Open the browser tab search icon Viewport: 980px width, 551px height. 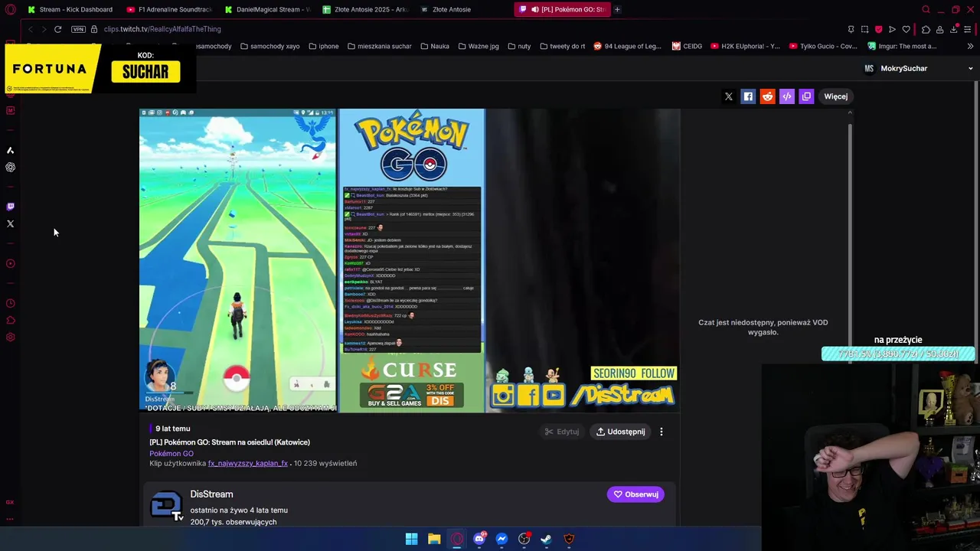tap(926, 9)
